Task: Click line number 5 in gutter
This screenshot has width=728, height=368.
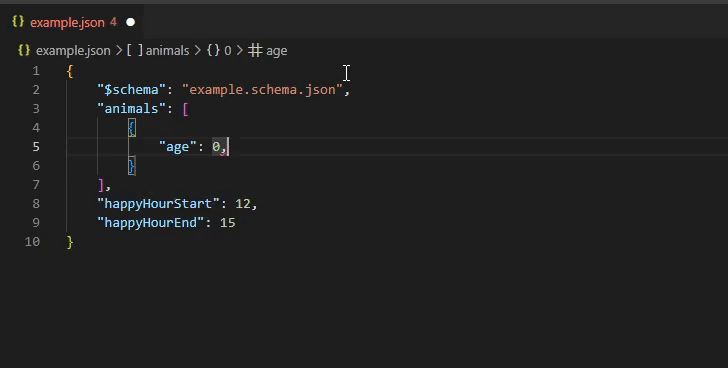Action: pos(36,147)
